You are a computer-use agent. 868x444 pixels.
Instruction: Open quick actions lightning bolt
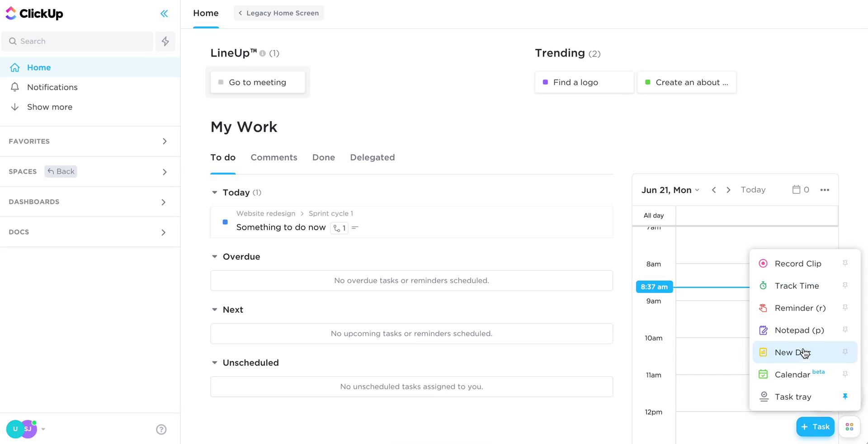pos(165,41)
